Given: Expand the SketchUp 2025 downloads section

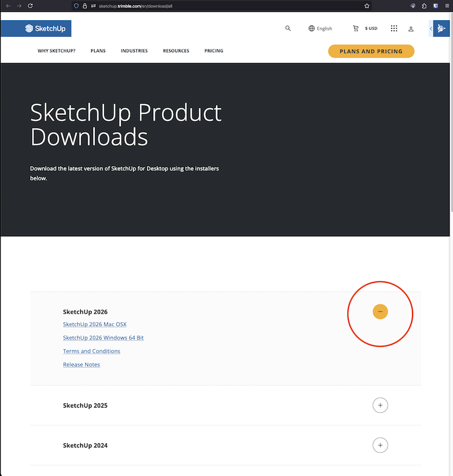Looking at the screenshot, I should (x=380, y=405).
